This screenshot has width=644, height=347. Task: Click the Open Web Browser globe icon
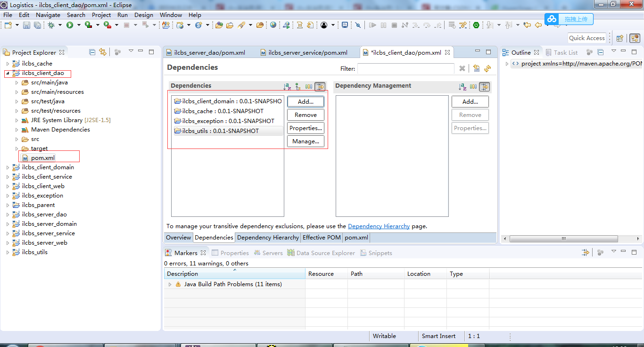click(x=273, y=25)
